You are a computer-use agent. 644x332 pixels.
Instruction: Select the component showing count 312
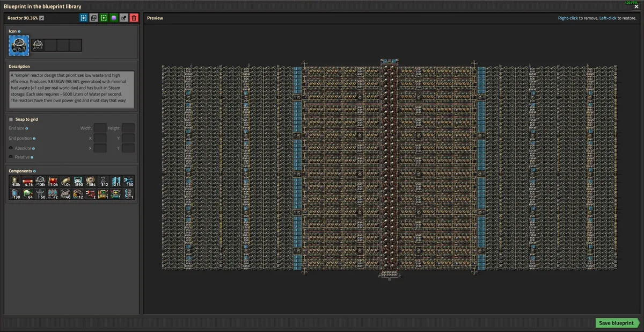click(x=103, y=181)
